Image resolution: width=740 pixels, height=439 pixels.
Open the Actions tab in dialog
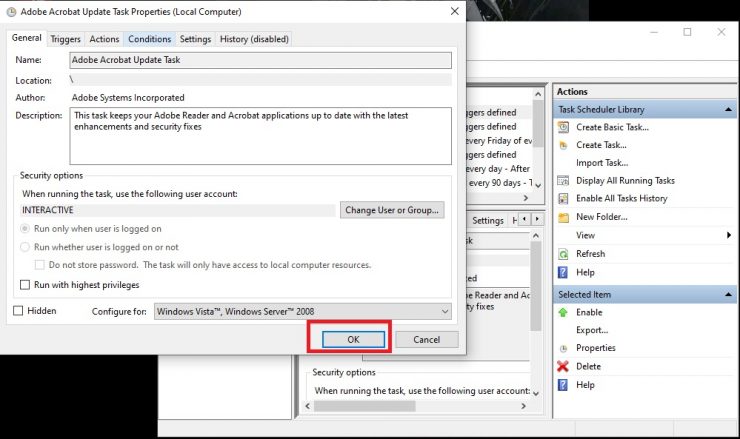pyautogui.click(x=104, y=39)
